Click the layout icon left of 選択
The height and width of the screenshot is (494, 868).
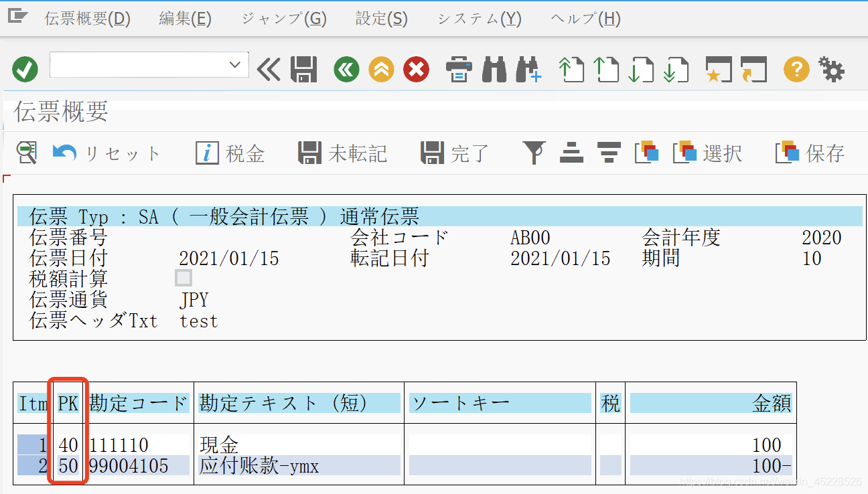tap(647, 153)
